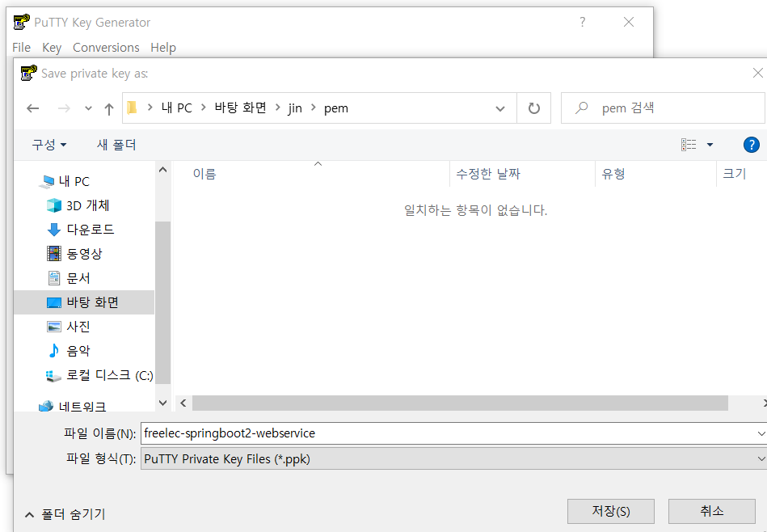
Task: Click the Save private key dialog icon
Action: 28,74
